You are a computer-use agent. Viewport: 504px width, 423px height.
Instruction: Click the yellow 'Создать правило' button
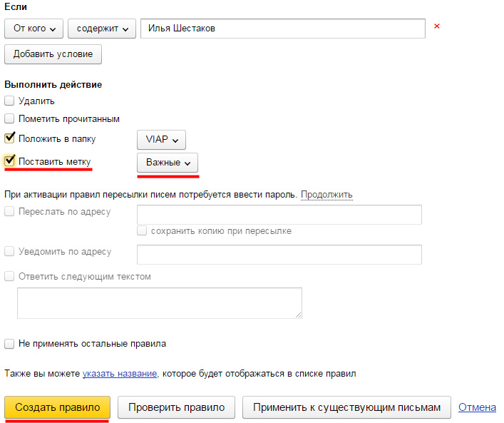tap(58, 407)
